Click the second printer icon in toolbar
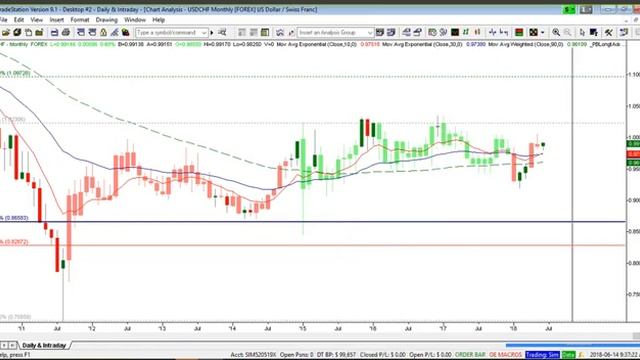The height and width of the screenshot is (360, 640). (66, 32)
